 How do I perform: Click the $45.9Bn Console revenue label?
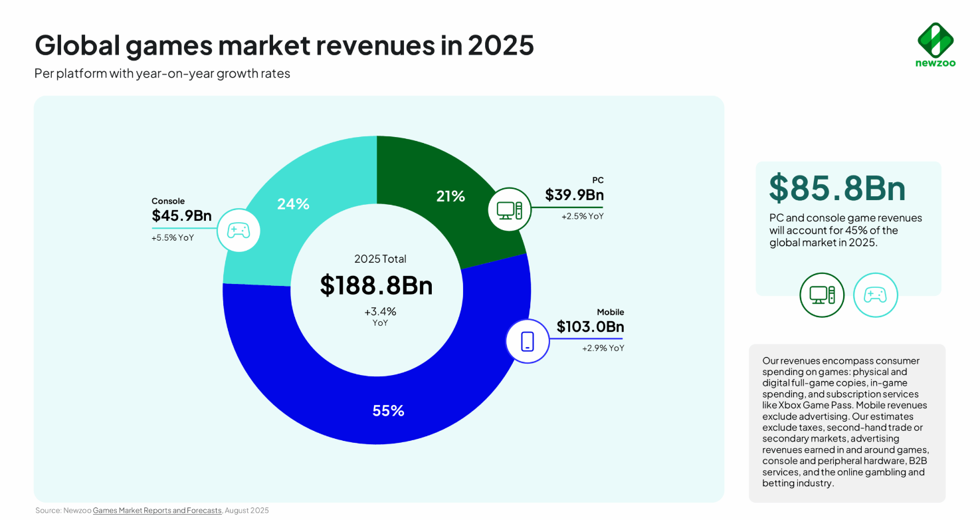(x=181, y=215)
